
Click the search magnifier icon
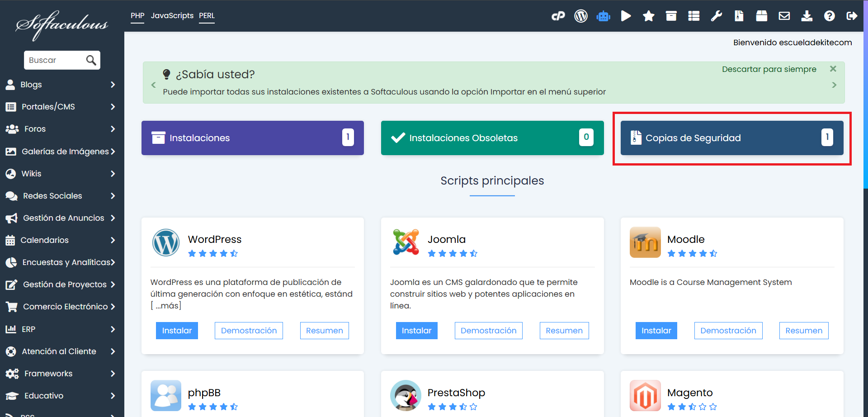[91, 60]
